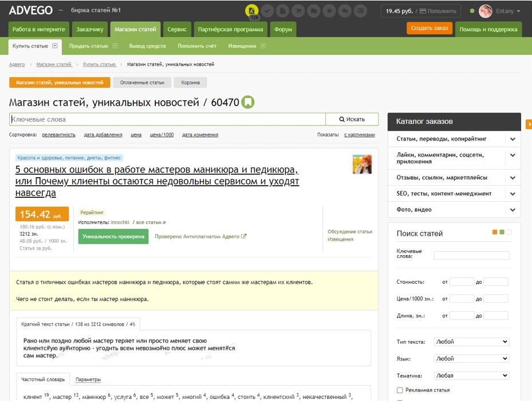Open Работа в интернете main tab
This screenshot has width=532, height=403.
[x=39, y=29]
